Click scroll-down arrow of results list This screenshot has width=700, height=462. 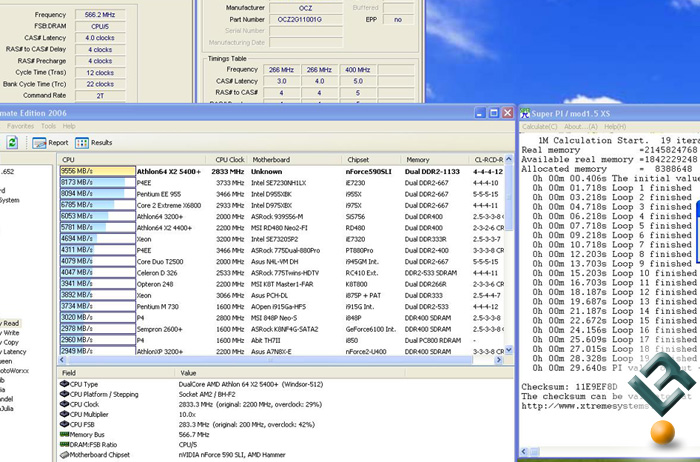pos(508,350)
